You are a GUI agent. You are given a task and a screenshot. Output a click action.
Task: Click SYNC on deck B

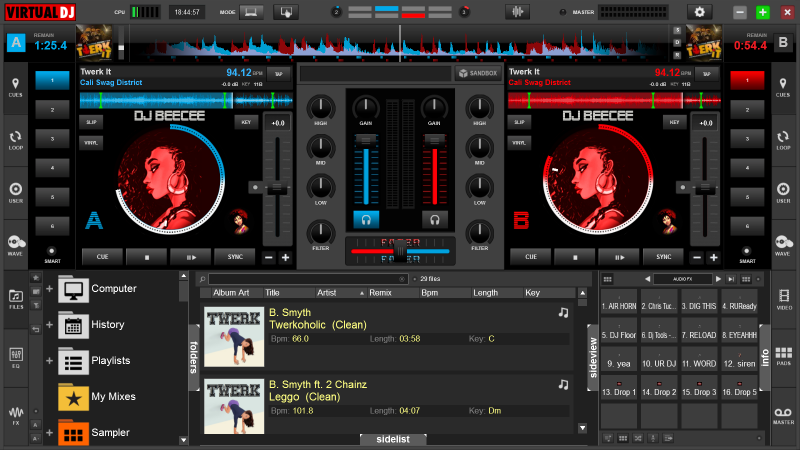tap(663, 257)
